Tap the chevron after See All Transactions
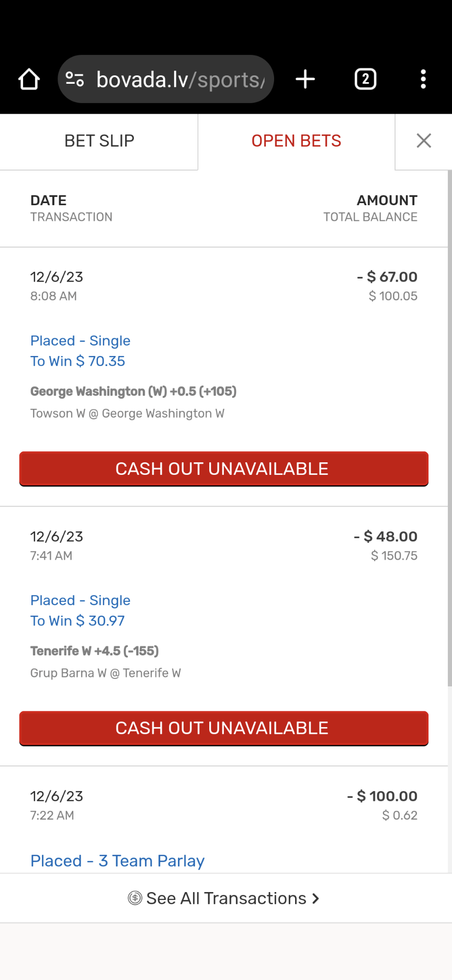 315,898
